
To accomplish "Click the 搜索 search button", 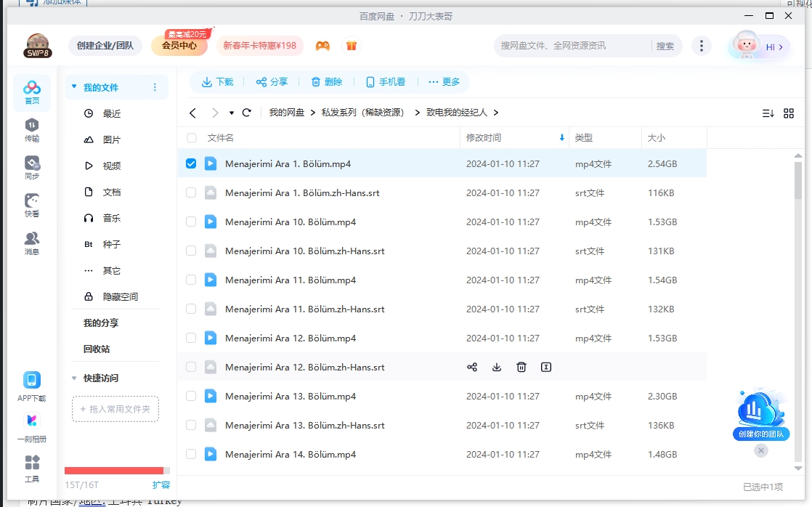I will (665, 45).
